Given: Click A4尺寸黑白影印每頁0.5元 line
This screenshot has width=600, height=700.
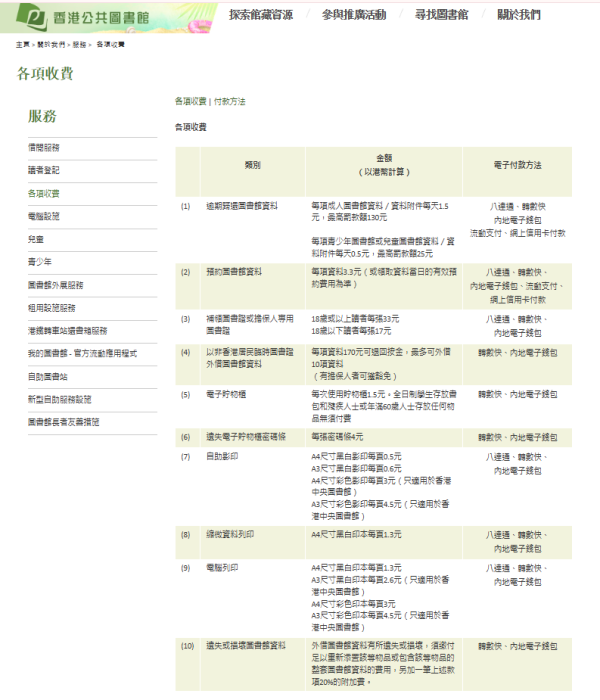Looking at the screenshot, I should pos(356,456).
